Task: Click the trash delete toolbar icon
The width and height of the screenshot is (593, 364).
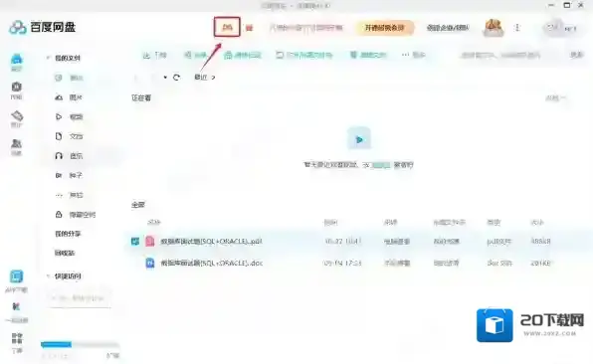Action: point(353,55)
